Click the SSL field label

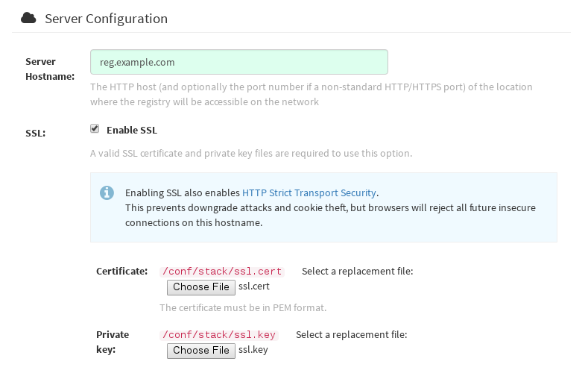pos(36,134)
